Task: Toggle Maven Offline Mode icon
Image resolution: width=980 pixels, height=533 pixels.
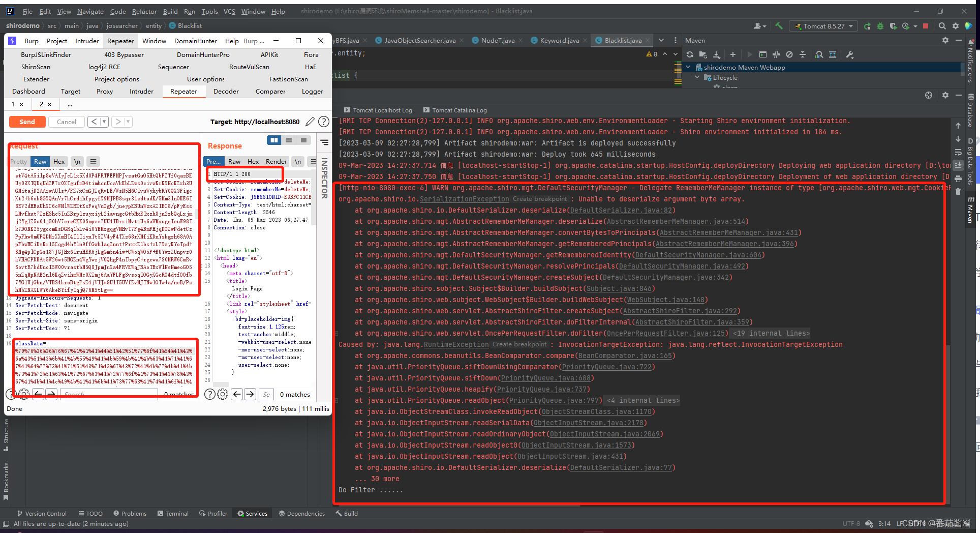Action: click(x=776, y=54)
